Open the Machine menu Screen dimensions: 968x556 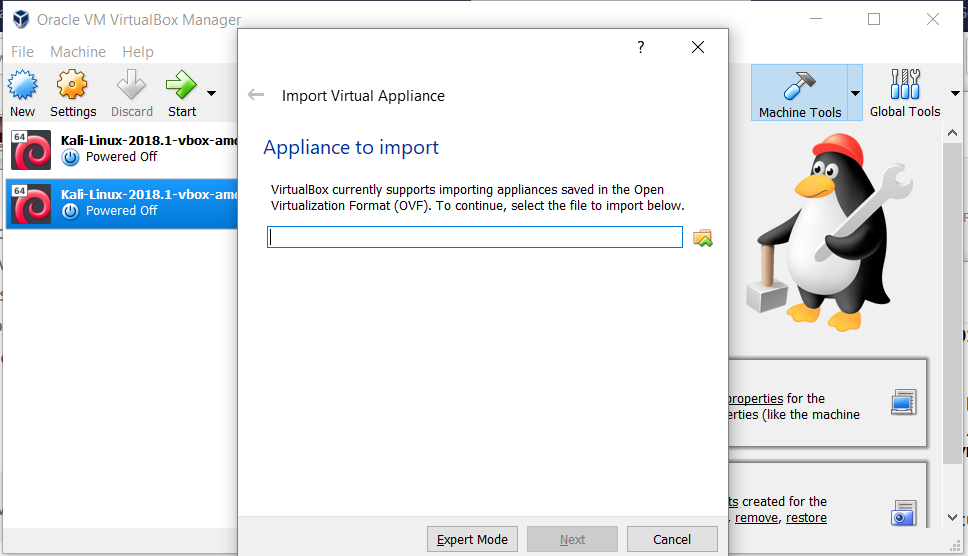[78, 52]
